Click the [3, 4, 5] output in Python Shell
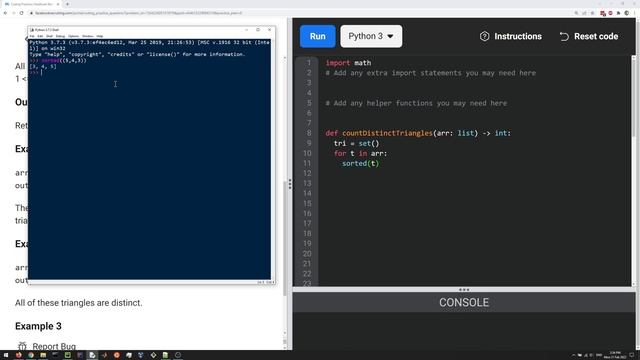 click(43, 67)
